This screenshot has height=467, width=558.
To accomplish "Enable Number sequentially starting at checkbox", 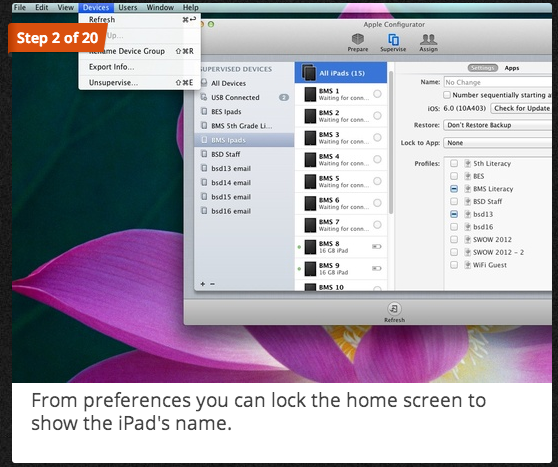I will pos(446,95).
